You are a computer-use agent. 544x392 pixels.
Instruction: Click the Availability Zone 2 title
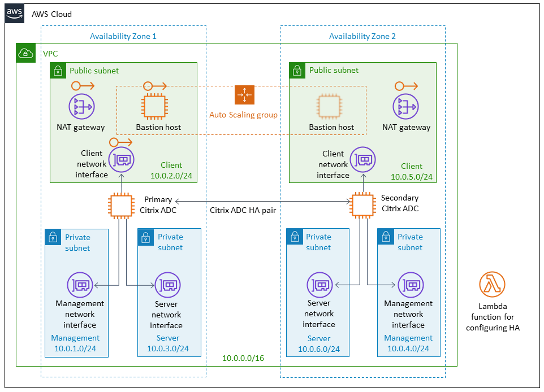point(362,36)
